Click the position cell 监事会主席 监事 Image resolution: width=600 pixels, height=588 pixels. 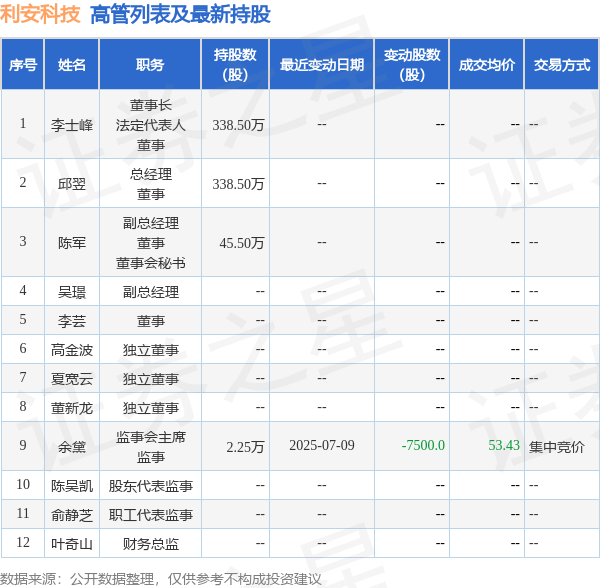click(150, 447)
